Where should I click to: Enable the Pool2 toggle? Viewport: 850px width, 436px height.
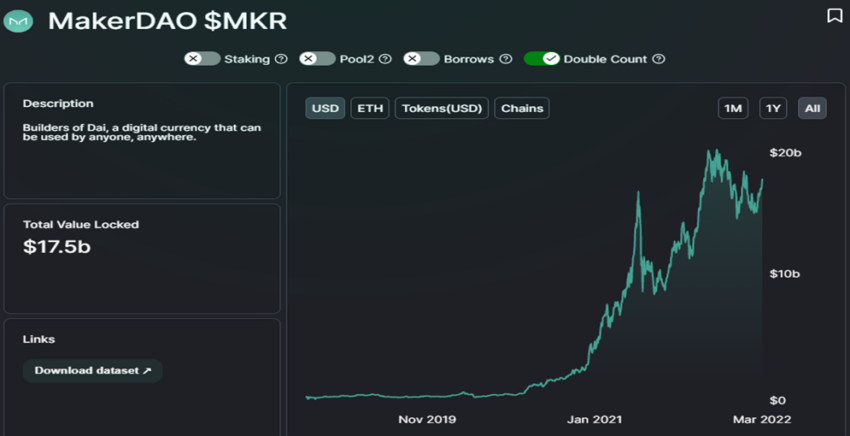coord(318,59)
